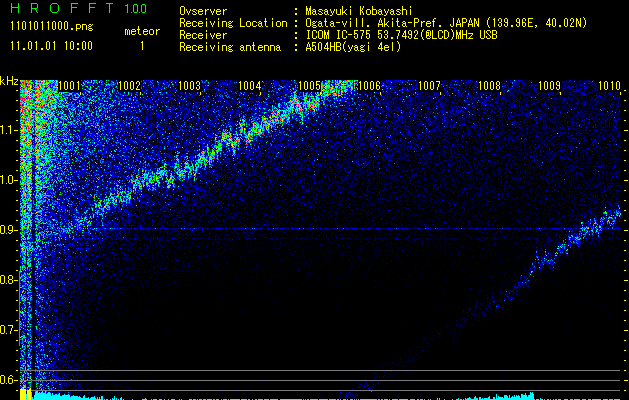Click the Receiver field label
The width and height of the screenshot is (629, 400).
pyautogui.click(x=203, y=35)
